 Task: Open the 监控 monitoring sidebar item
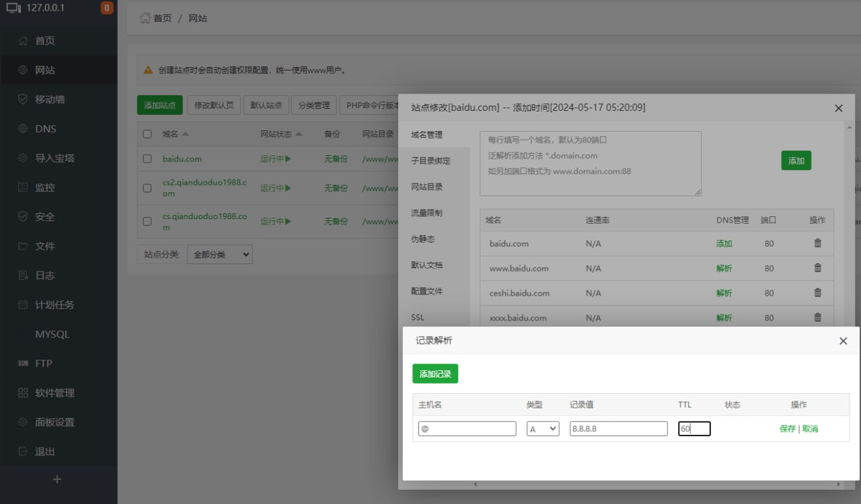click(45, 187)
